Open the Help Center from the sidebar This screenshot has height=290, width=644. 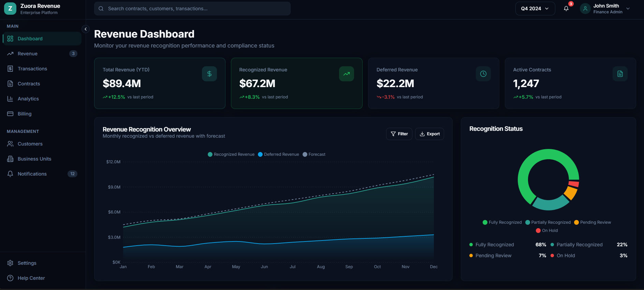tap(31, 278)
